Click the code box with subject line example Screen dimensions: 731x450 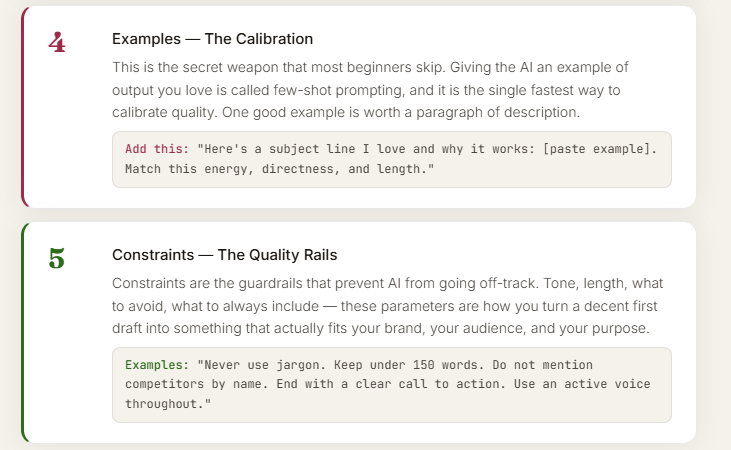pos(392,159)
